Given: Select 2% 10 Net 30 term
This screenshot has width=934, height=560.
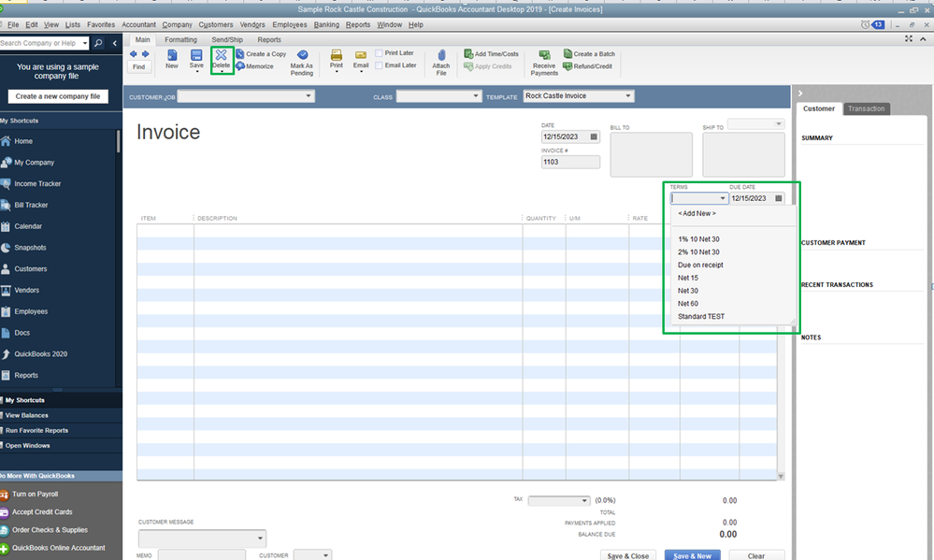Looking at the screenshot, I should [698, 252].
